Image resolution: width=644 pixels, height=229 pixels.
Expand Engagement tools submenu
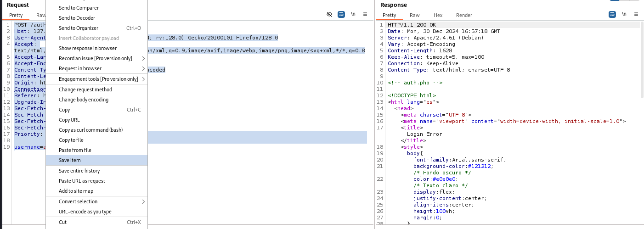[x=96, y=79]
